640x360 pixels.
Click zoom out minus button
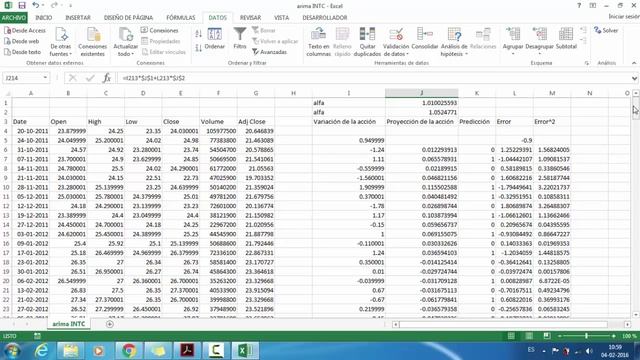coord(560,336)
